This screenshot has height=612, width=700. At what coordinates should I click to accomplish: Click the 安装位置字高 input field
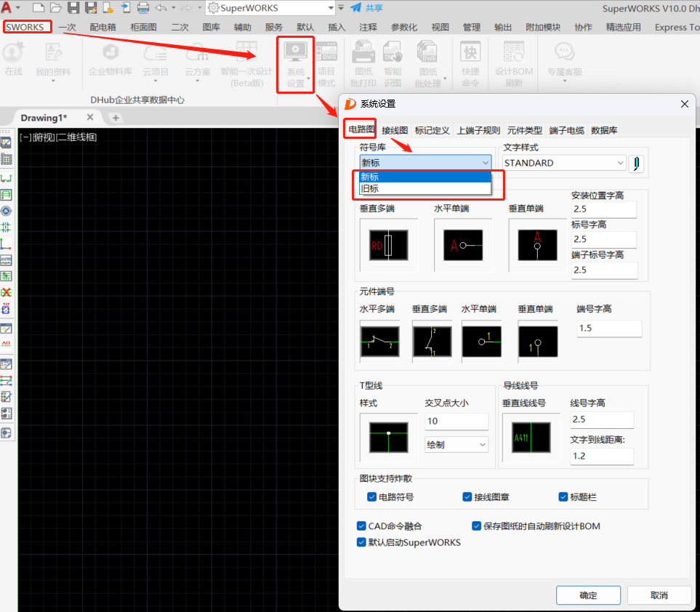604,209
